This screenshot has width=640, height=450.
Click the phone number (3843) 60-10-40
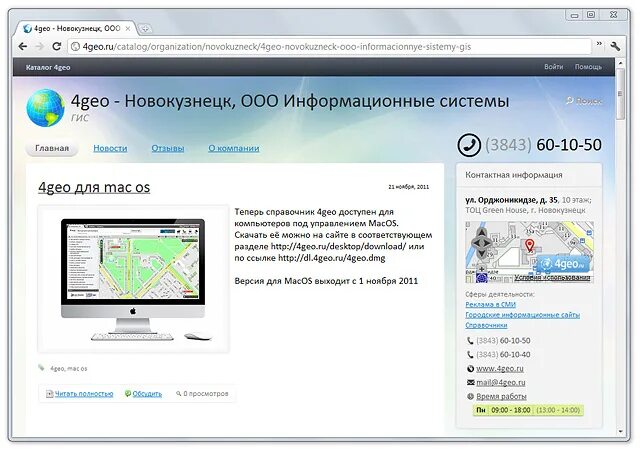click(x=503, y=354)
